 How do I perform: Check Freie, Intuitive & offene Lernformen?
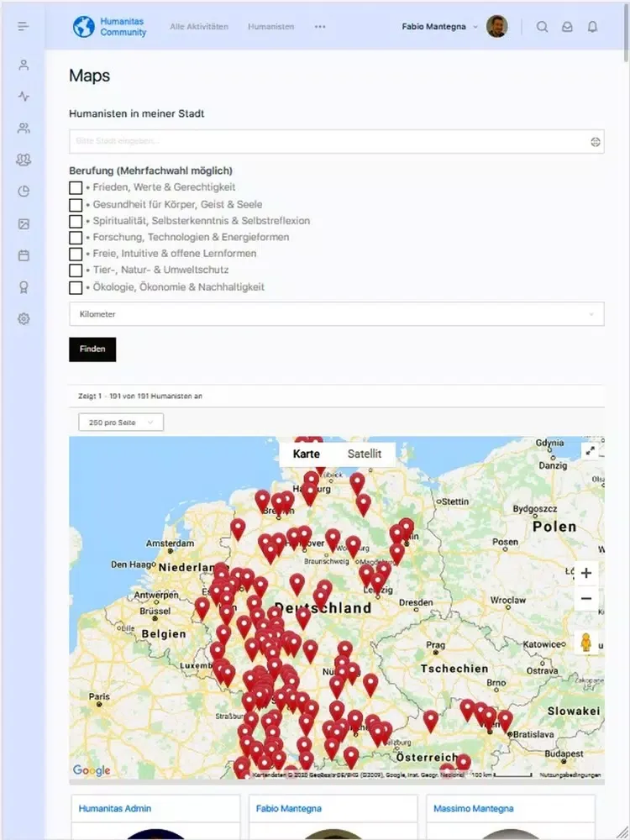pyautogui.click(x=76, y=254)
